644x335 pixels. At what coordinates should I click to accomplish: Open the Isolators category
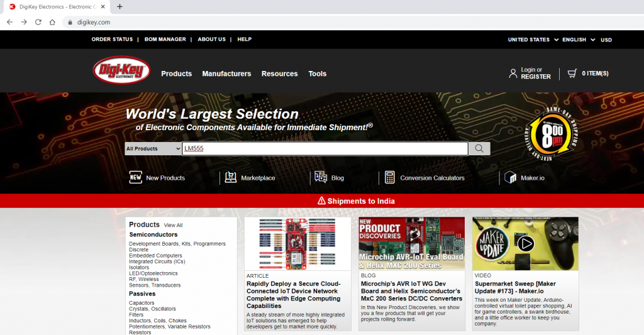139,267
